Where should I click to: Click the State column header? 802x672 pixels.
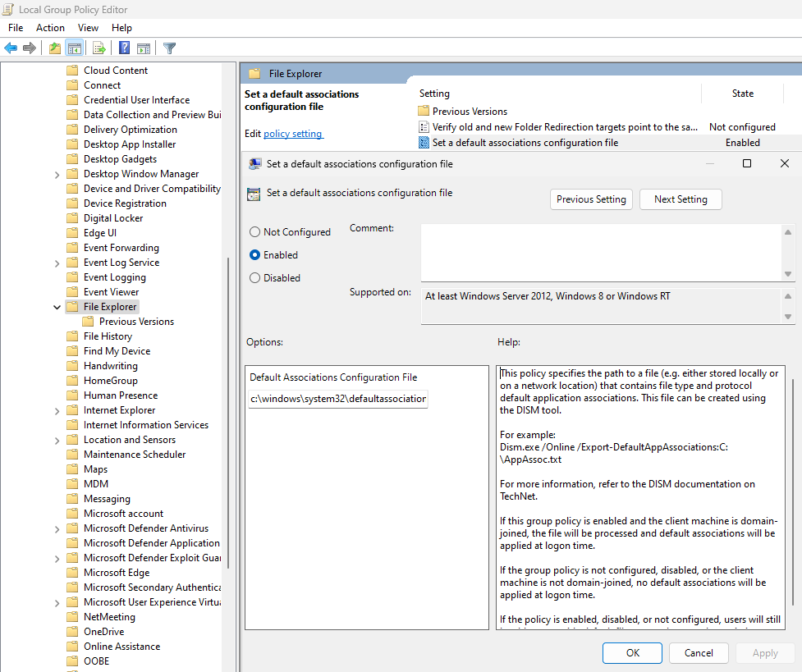[x=742, y=94]
